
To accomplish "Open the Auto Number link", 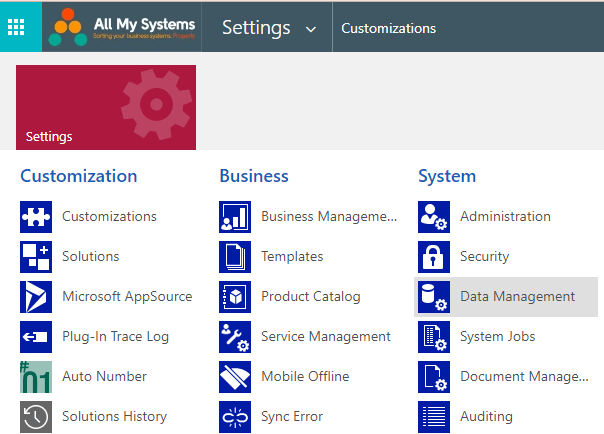I will (104, 376).
